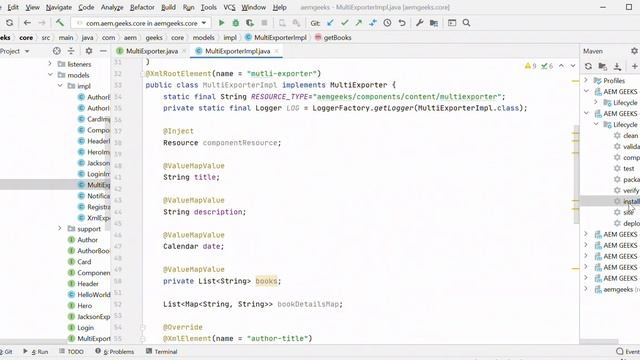Search everywhere with magnifier icon
Screen dimensions: 640x360
467,23
